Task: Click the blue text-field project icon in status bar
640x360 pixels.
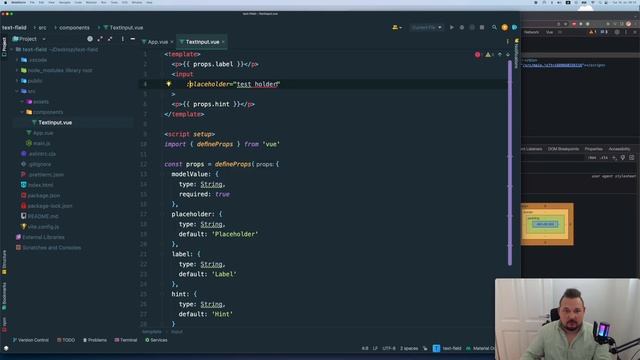Action: (436, 348)
